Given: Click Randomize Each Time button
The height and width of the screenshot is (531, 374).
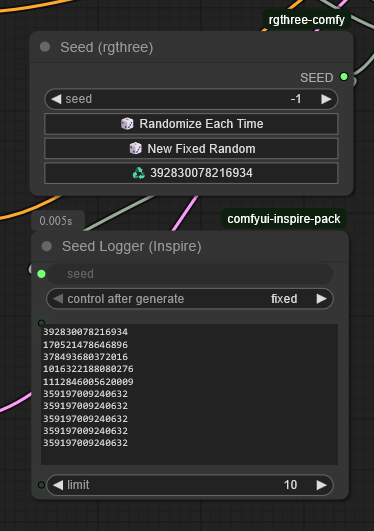Looking at the screenshot, I should 191,124.
